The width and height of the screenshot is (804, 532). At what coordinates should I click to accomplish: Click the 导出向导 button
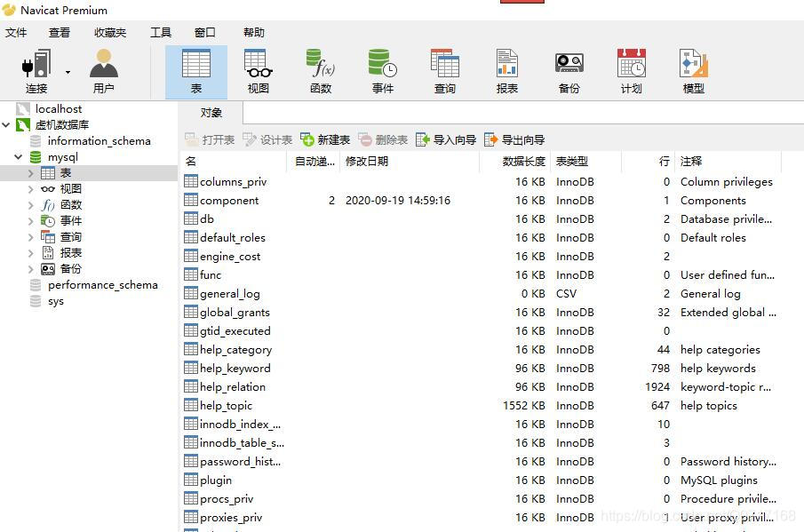point(514,139)
